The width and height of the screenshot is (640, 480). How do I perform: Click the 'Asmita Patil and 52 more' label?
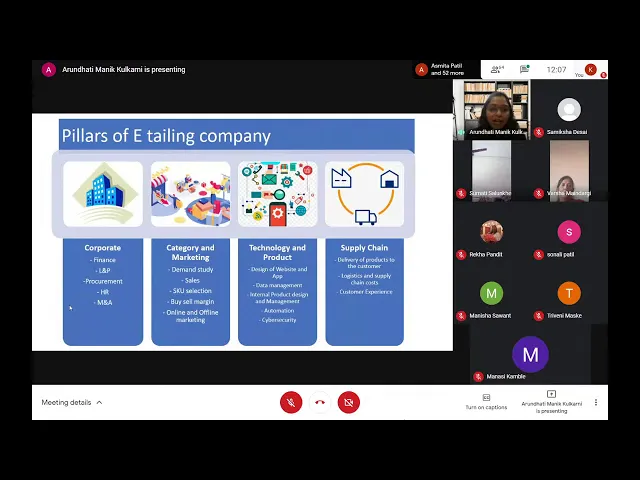pyautogui.click(x=447, y=70)
